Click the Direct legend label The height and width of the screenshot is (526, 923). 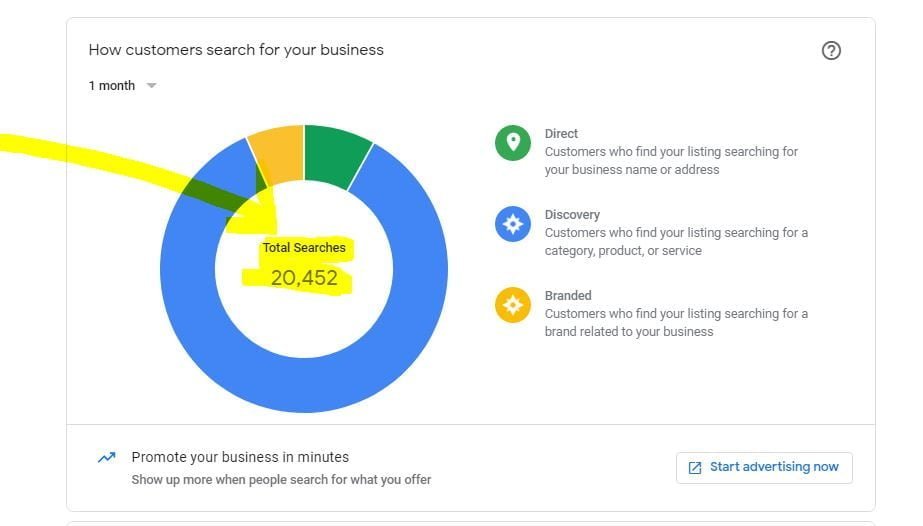coord(561,133)
